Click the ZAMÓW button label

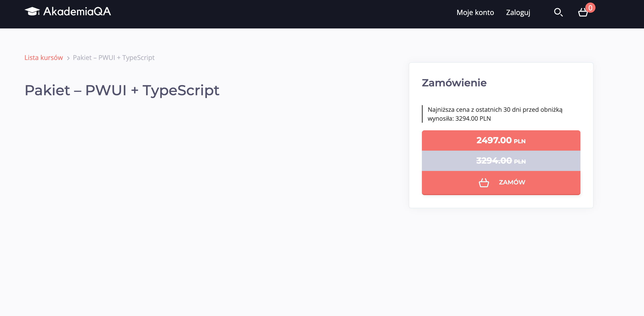tap(512, 182)
